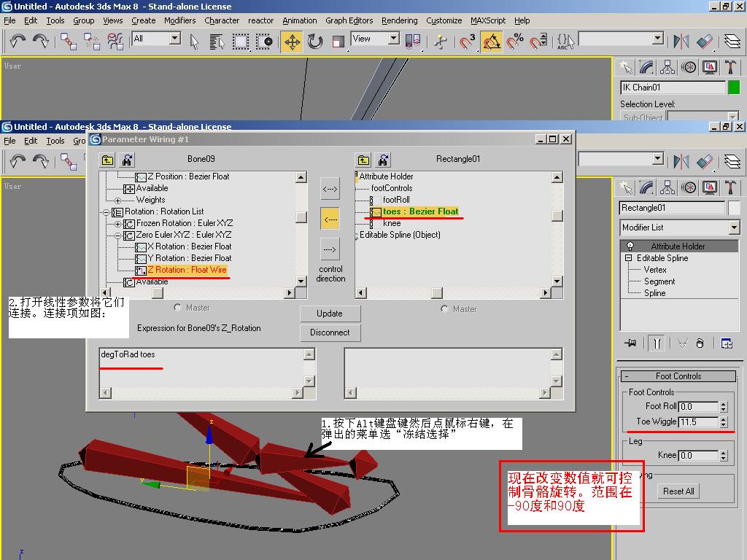Toggle left-to-right control direction arrow

[330, 249]
